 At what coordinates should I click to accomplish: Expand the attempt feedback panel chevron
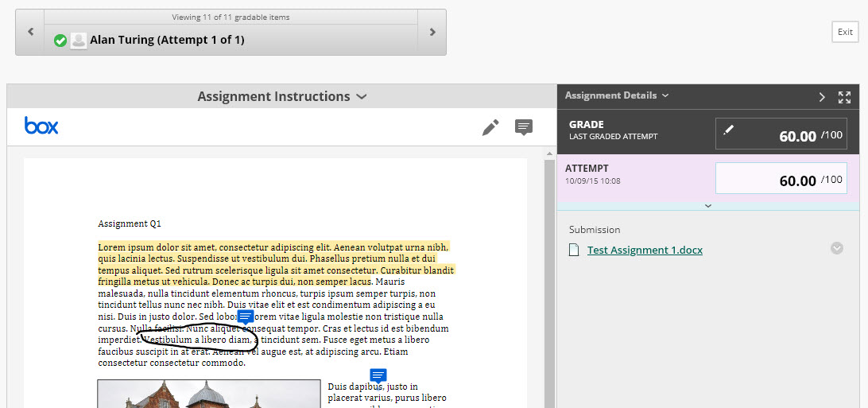pyautogui.click(x=708, y=205)
